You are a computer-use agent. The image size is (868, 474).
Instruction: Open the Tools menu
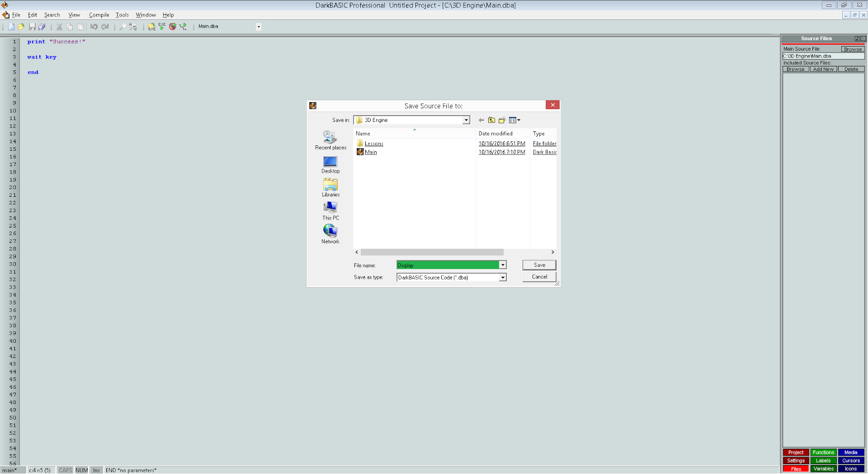pos(122,15)
